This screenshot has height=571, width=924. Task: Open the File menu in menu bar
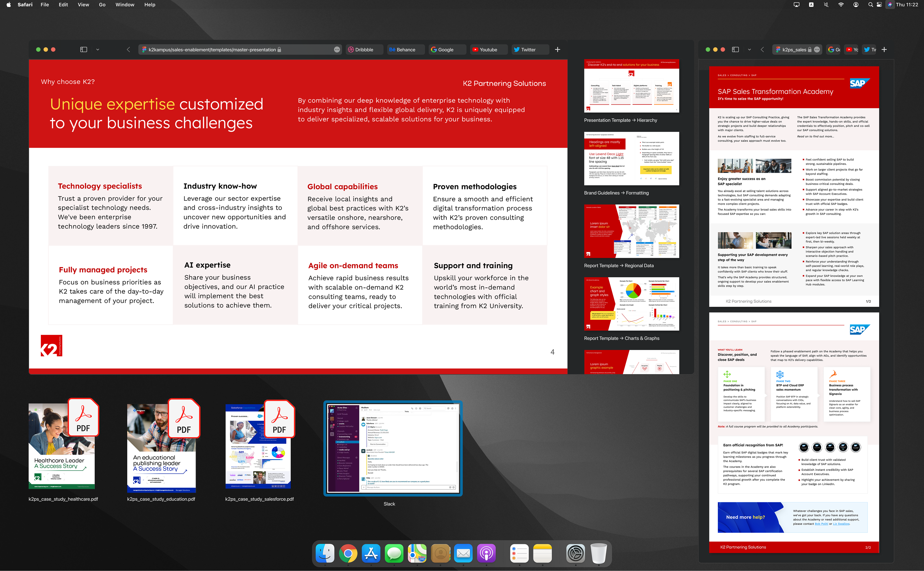click(x=45, y=5)
